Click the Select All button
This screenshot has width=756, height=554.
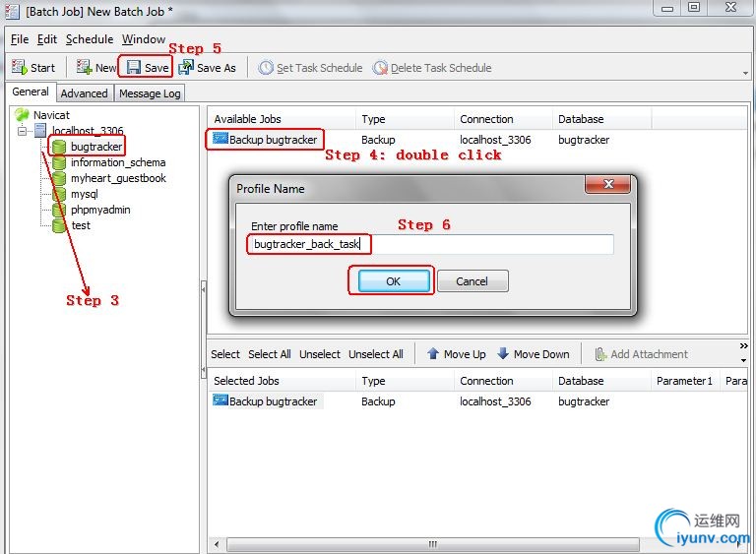coord(270,354)
